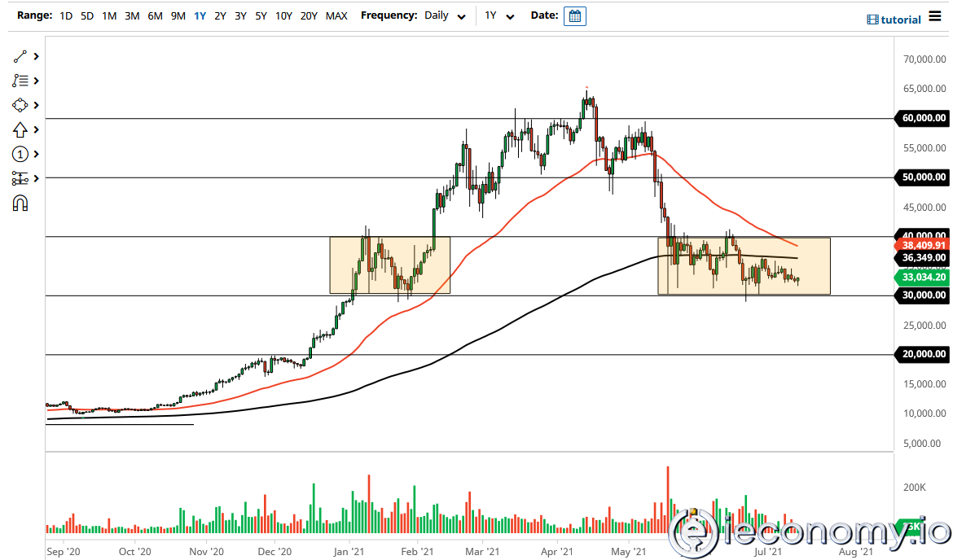This screenshot has width=953, height=560.
Task: Pick the arrow marker drawing tool
Action: [20, 129]
